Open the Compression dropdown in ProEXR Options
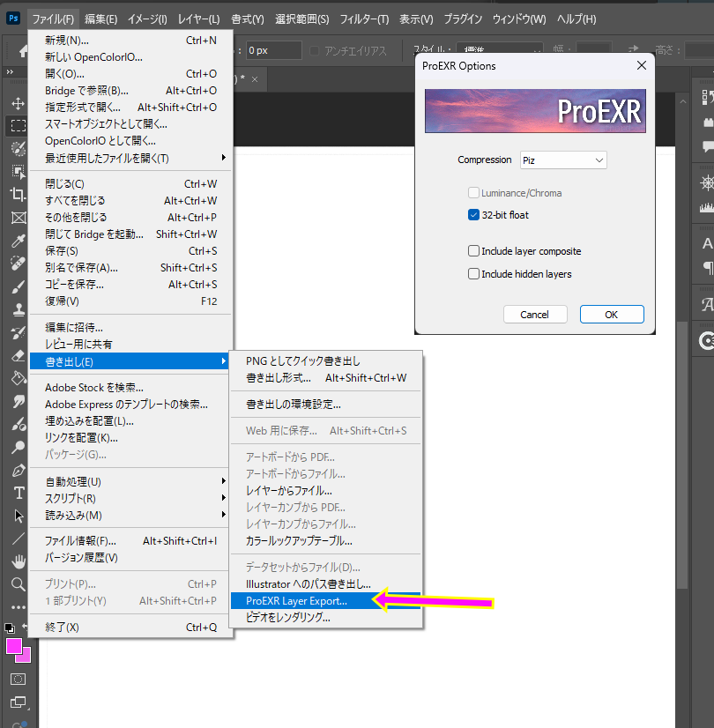714x728 pixels. (563, 160)
